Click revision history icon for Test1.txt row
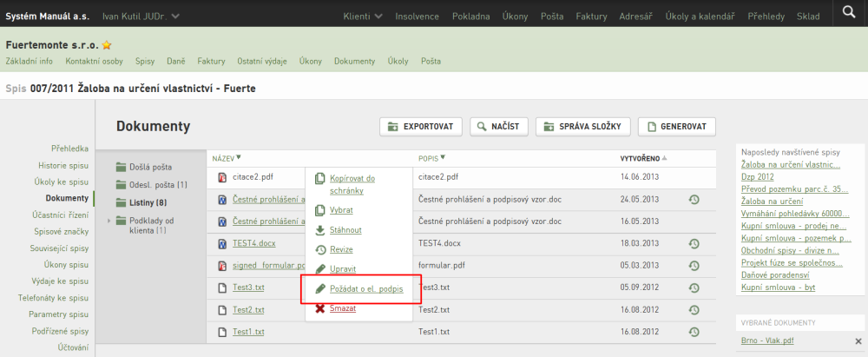The image size is (868, 357). [x=694, y=332]
